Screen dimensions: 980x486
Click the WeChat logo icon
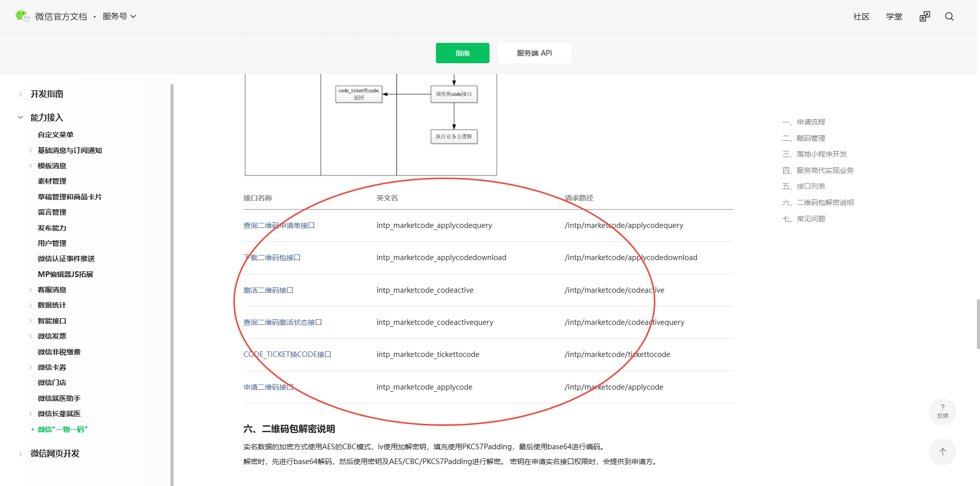point(22,16)
